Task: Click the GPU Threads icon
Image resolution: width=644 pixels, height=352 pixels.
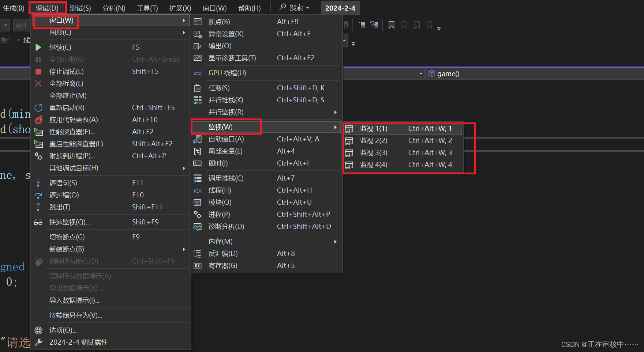Action: click(x=198, y=73)
